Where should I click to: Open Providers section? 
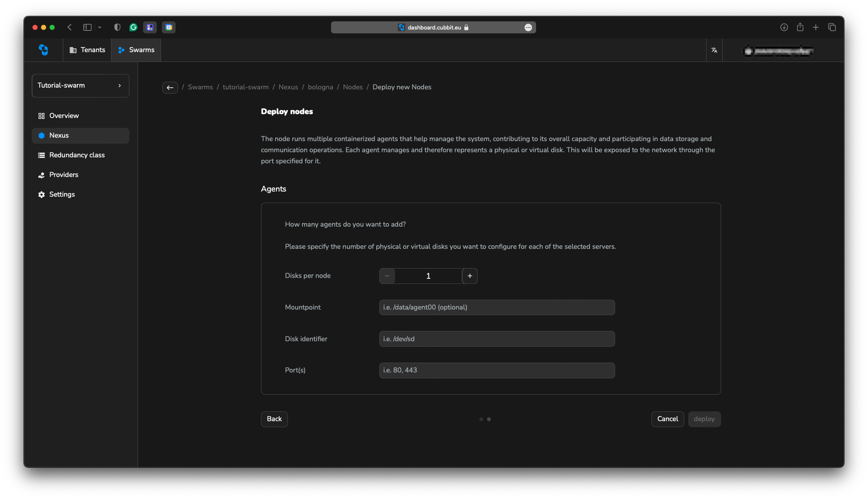pos(80,175)
